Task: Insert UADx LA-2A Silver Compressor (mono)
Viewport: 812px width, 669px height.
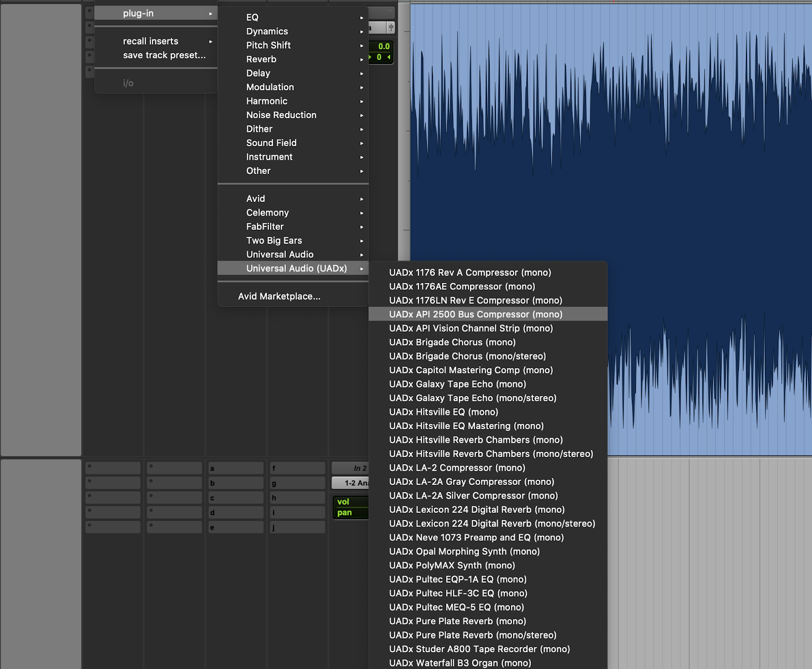Action: tap(488, 496)
